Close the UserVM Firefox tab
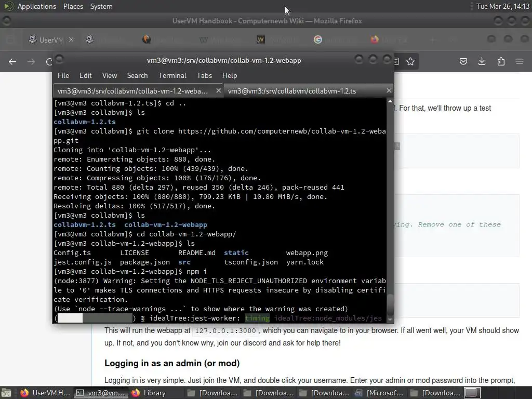 click(x=71, y=39)
